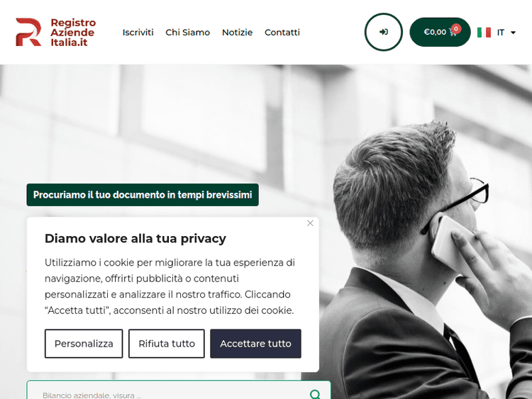This screenshot has width=532, height=399.
Task: Click Accettare tutto button
Action: point(255,344)
